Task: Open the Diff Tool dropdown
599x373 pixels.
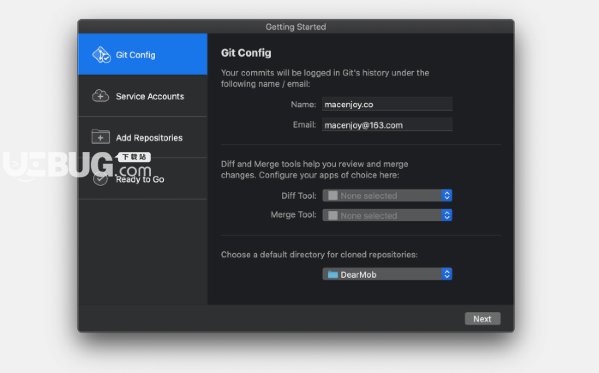Action: click(x=387, y=196)
